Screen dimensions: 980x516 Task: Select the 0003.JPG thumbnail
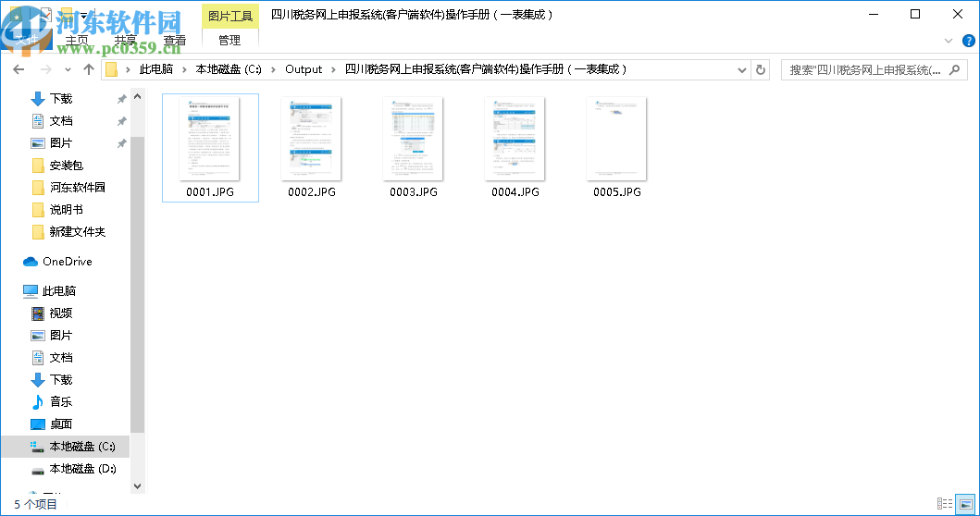pos(413,139)
